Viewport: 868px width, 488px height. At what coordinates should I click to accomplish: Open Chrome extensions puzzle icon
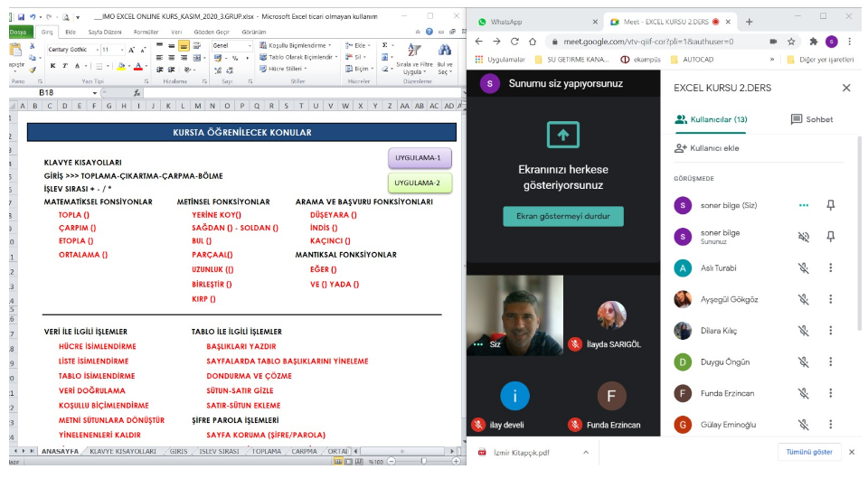(813, 42)
